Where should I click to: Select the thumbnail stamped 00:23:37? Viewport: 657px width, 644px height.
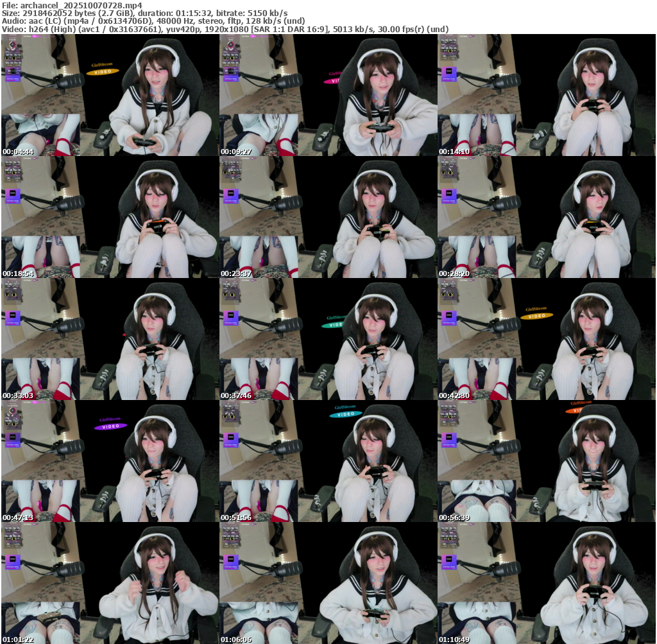[x=328, y=217]
